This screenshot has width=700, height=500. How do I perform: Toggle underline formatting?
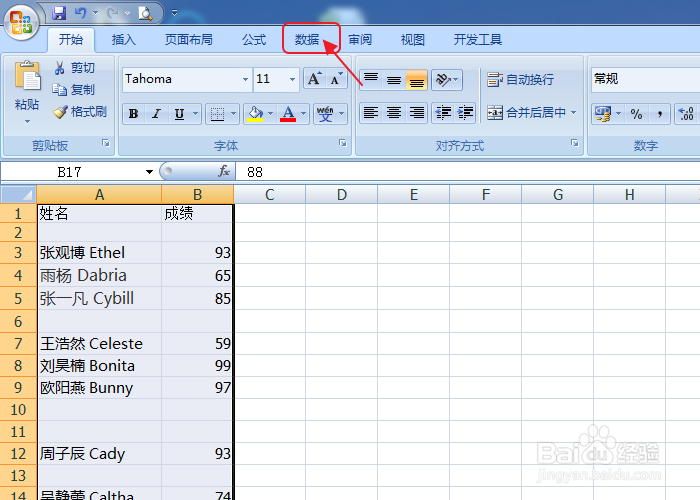(x=179, y=114)
